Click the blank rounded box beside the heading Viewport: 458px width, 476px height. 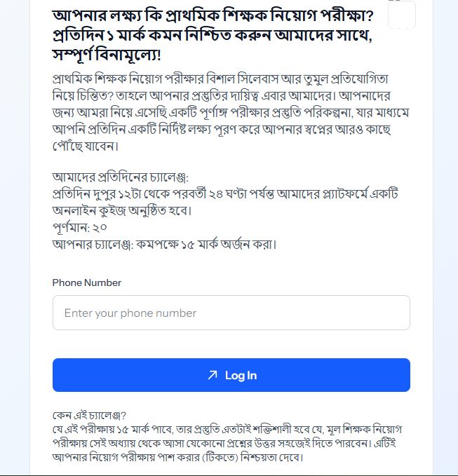click(401, 15)
